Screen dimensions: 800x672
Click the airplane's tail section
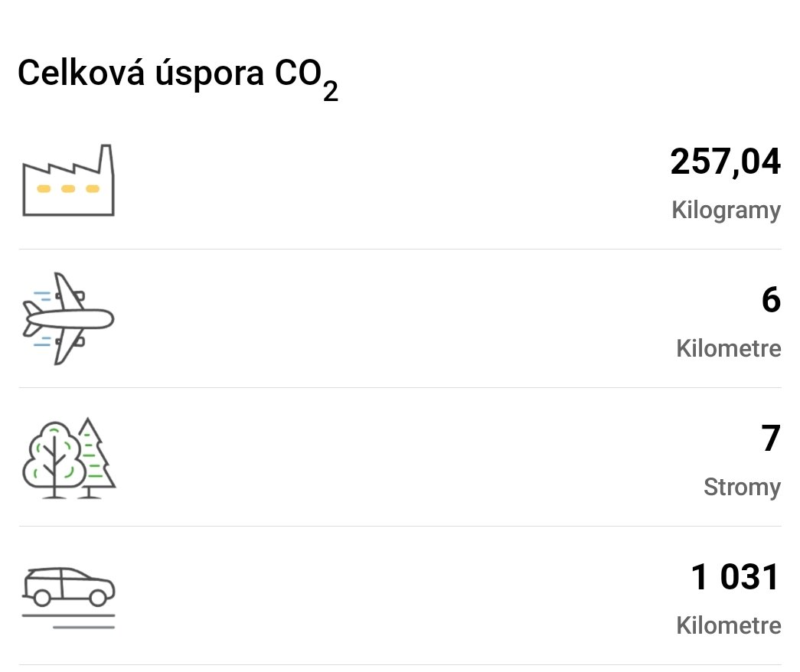(x=31, y=319)
